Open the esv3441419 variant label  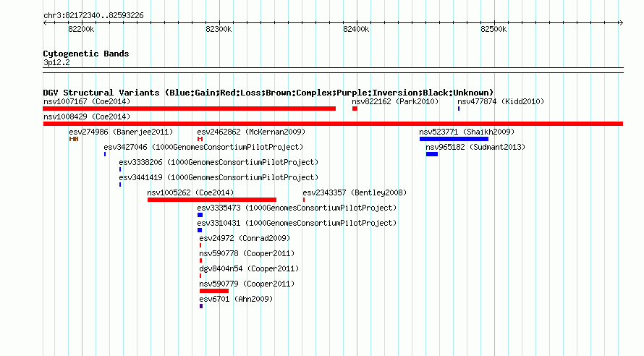click(219, 177)
